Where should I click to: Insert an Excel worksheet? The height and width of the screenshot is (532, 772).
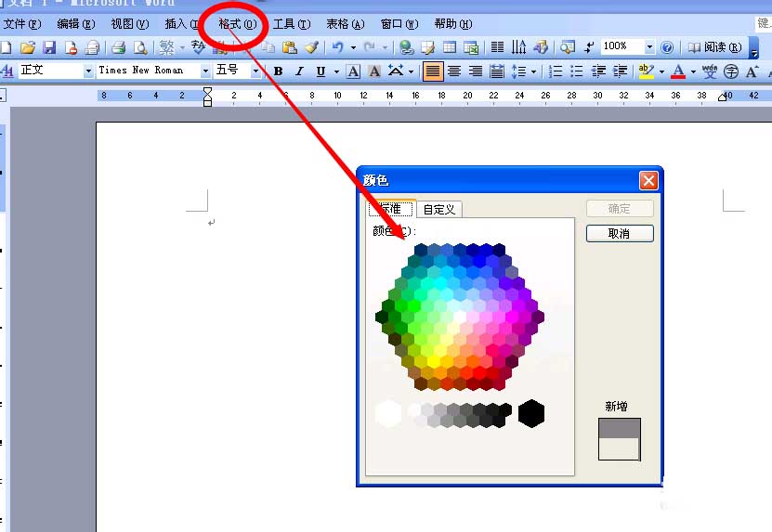click(471, 47)
